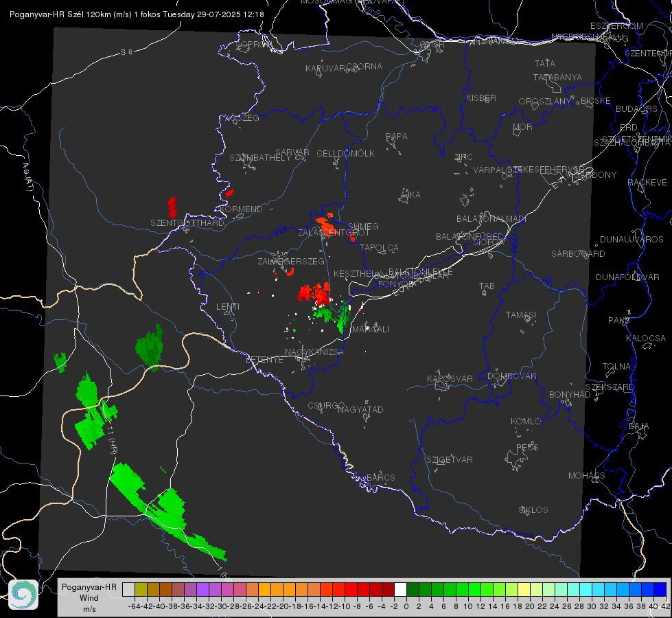Select the deepest blue swatch between 40 and 42
Screen dimensions: 672x618
[660, 589]
